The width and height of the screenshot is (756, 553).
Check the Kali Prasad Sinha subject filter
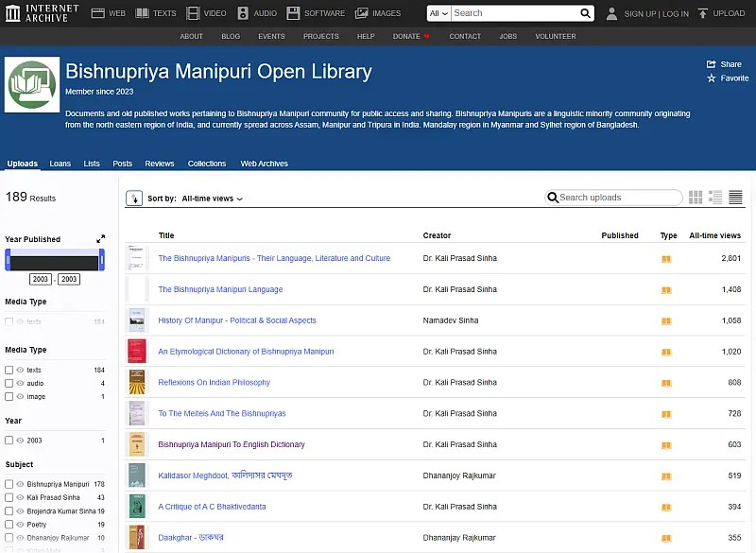coord(9,497)
